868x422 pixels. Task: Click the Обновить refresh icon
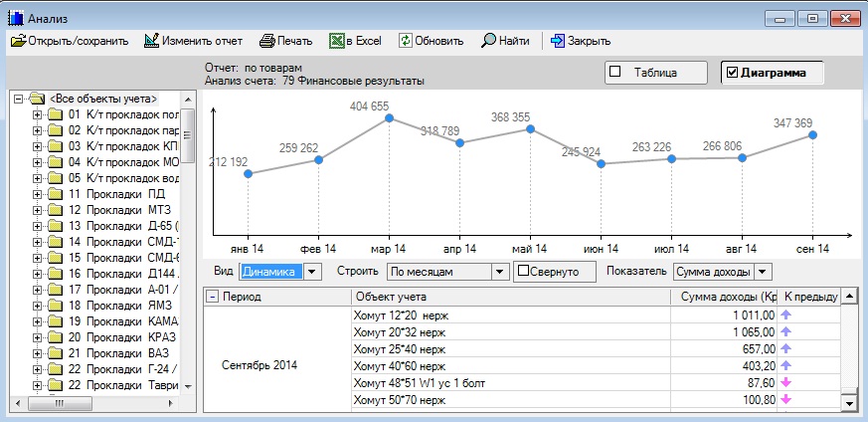click(406, 41)
